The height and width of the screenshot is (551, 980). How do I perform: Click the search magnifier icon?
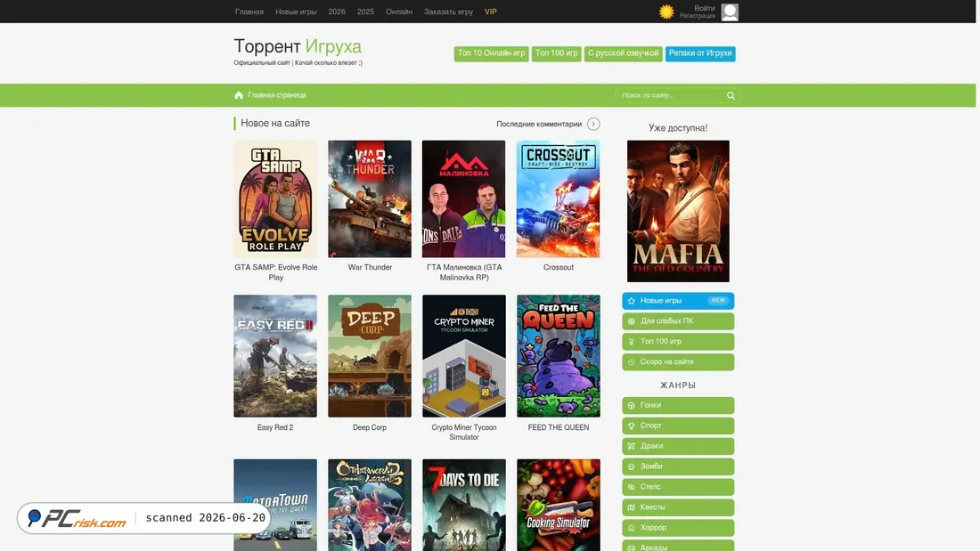click(x=731, y=95)
